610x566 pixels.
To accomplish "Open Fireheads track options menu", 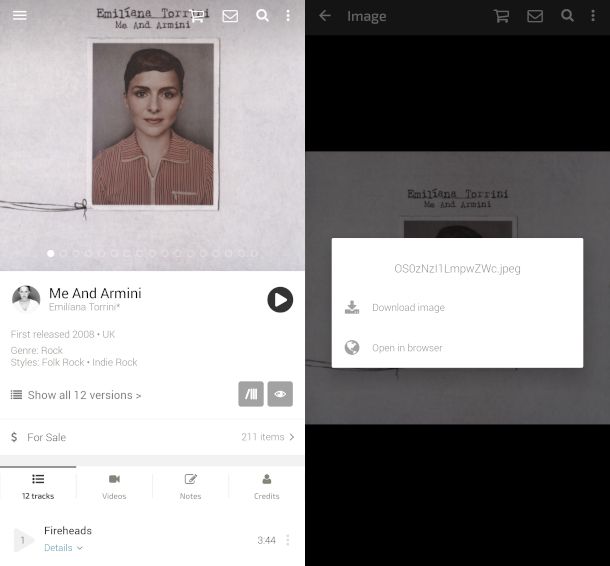I will [287, 540].
